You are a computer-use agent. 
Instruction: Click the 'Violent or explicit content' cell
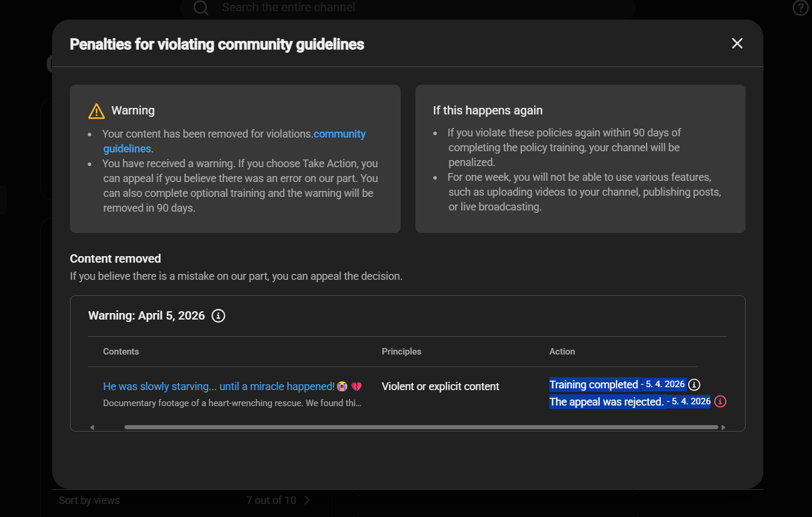point(440,387)
